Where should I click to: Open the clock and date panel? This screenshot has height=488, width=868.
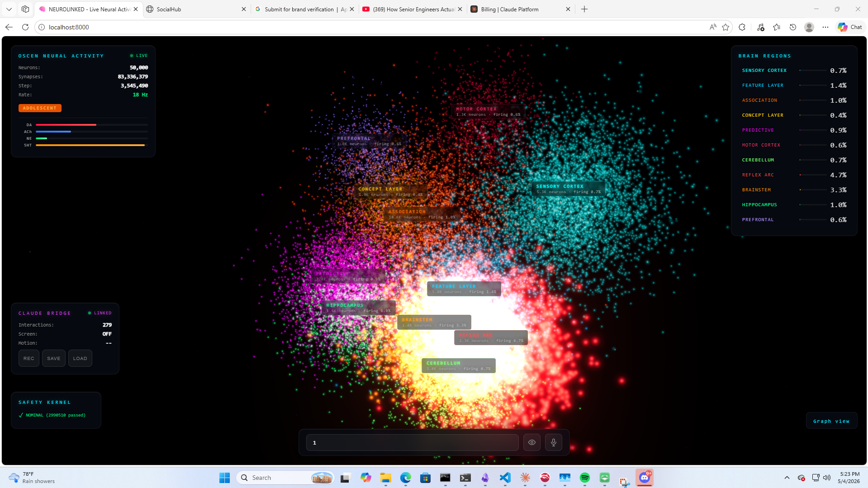tap(849, 478)
